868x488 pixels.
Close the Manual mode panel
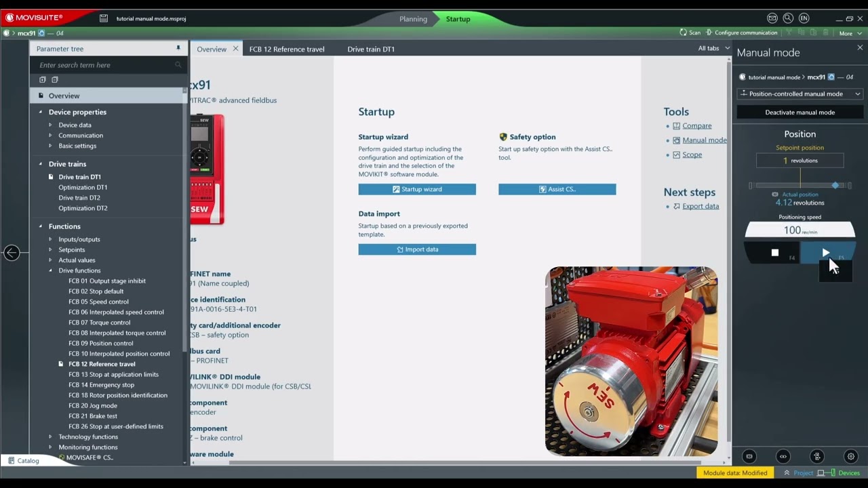tap(860, 48)
